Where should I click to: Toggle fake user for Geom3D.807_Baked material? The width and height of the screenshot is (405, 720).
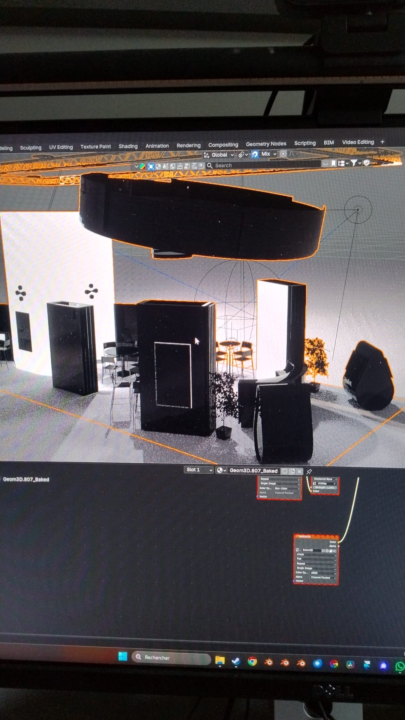pyautogui.click(x=284, y=471)
